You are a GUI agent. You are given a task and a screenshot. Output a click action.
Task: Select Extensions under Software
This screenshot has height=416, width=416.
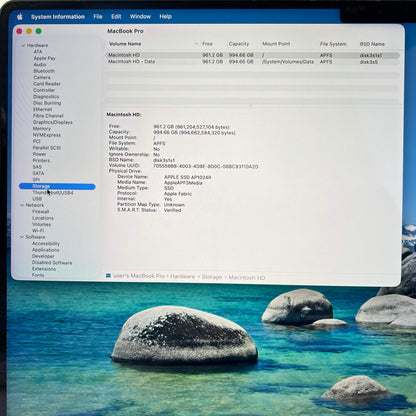pos(44,269)
